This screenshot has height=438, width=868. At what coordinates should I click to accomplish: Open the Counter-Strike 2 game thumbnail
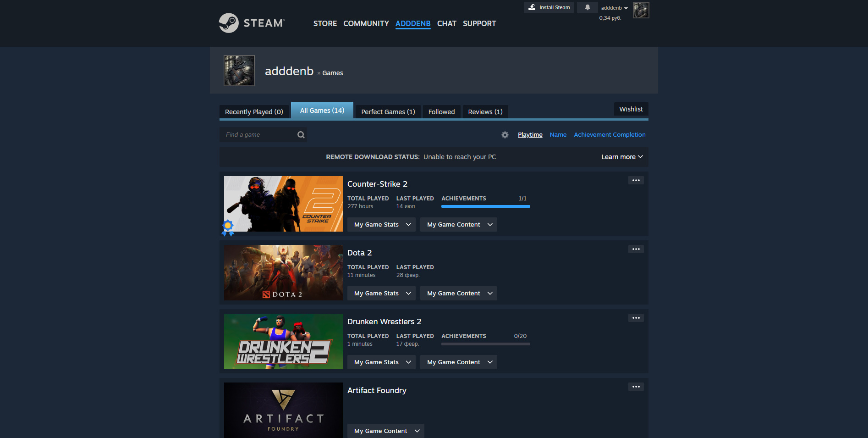pyautogui.click(x=283, y=204)
